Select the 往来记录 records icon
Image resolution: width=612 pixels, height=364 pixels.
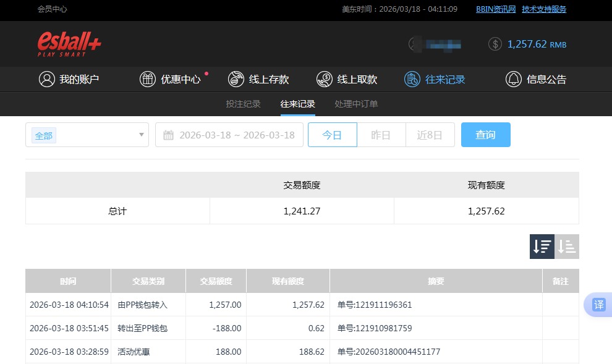[411, 79]
